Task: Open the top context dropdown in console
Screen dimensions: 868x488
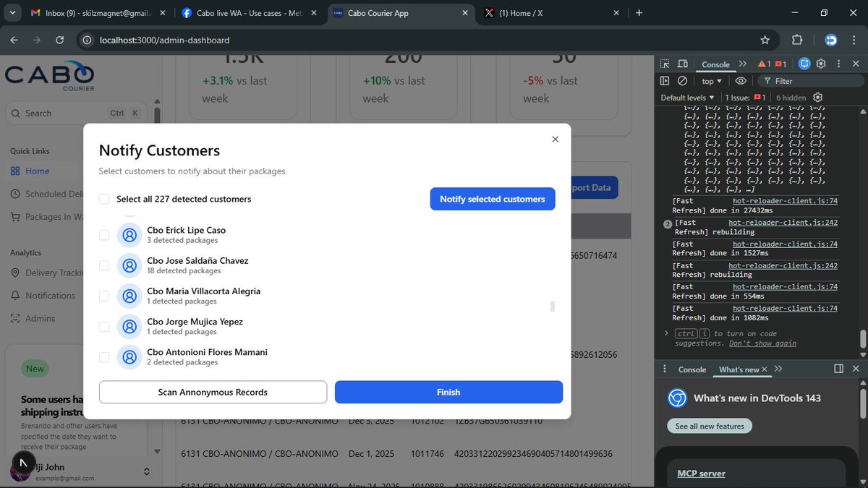Action: coord(712,81)
